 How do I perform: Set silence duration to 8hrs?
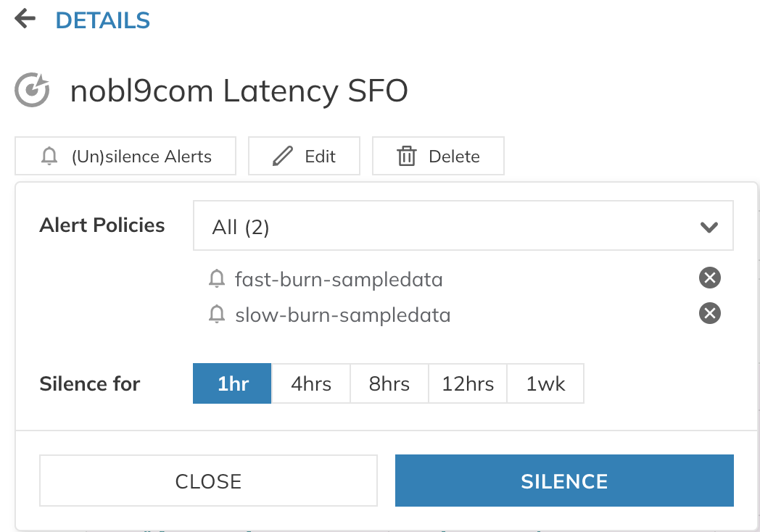coord(389,383)
